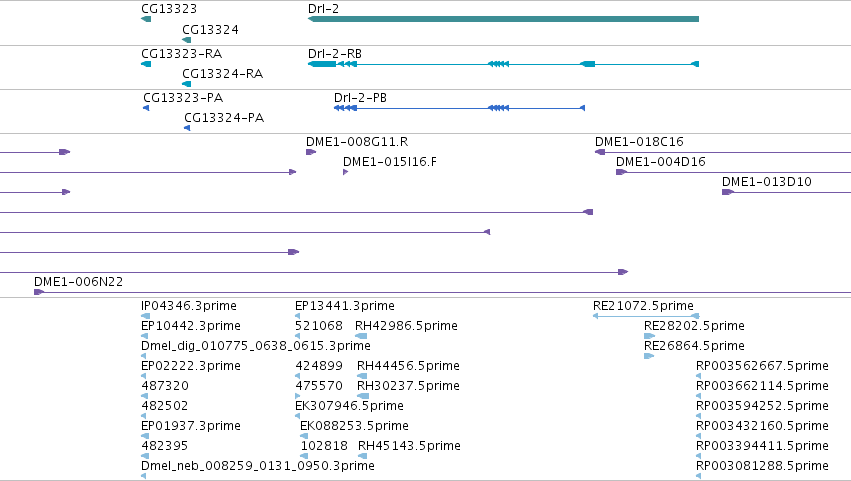Click the CG13323 gene arrow glyph

pyautogui.click(x=146, y=19)
